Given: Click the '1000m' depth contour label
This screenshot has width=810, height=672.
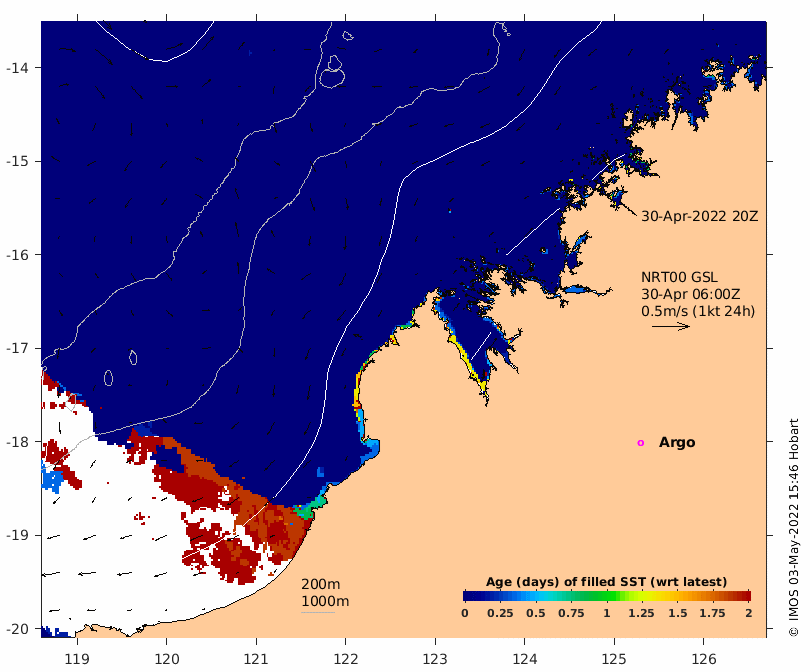Looking at the screenshot, I should pyautogui.click(x=325, y=601).
